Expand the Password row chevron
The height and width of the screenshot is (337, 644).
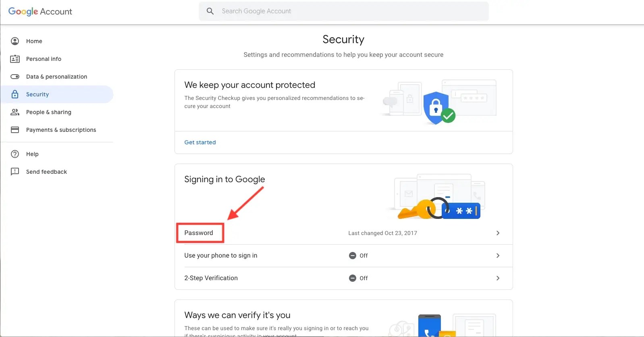pyautogui.click(x=498, y=233)
